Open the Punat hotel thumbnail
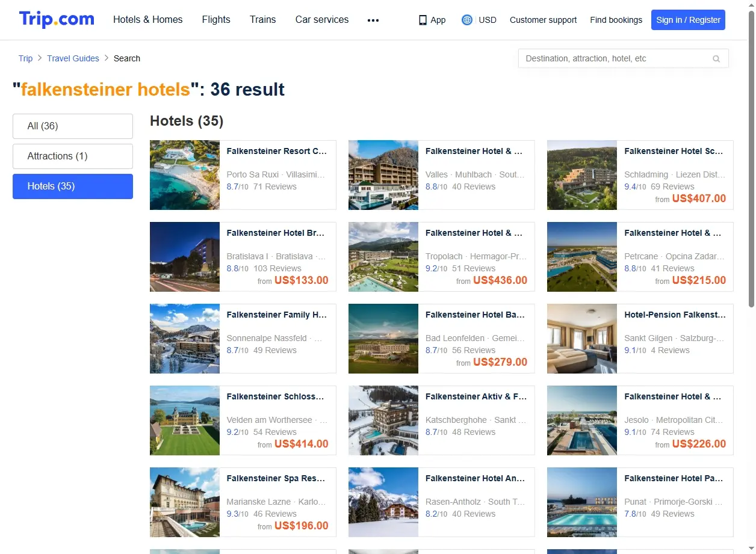 582,502
